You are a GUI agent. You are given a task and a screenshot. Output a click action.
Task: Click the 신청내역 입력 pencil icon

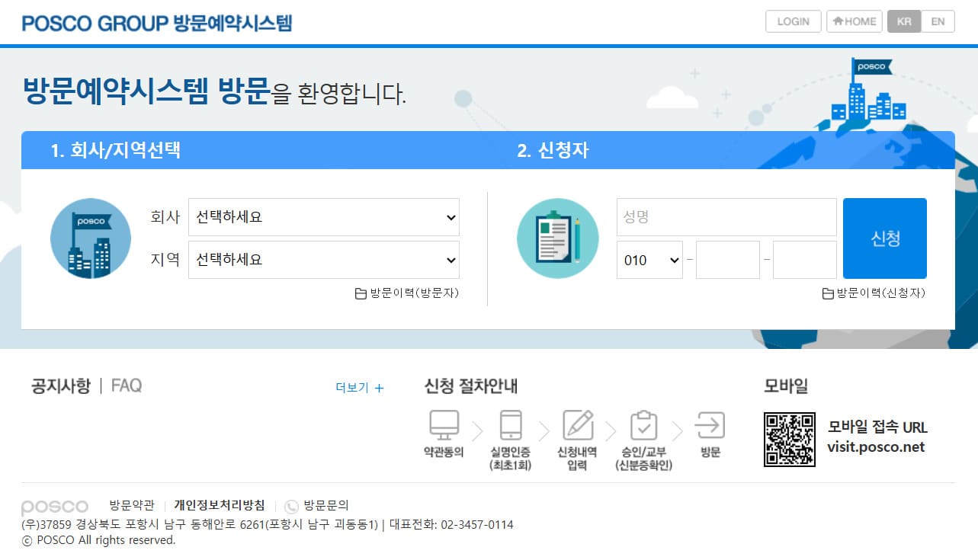[x=578, y=425]
